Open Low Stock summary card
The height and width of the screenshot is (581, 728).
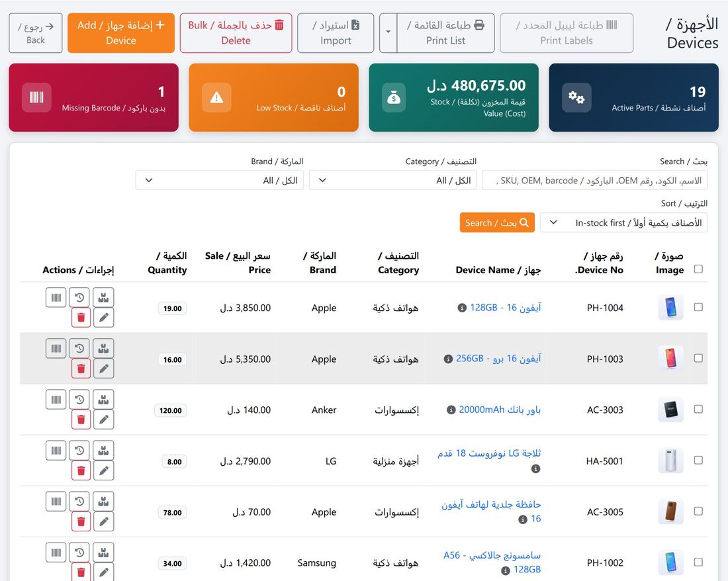[273, 97]
